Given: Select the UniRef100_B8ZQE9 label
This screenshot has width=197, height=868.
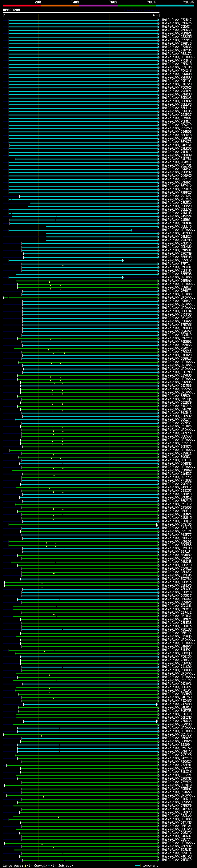Looking at the screenshot, I should (177, 785).
